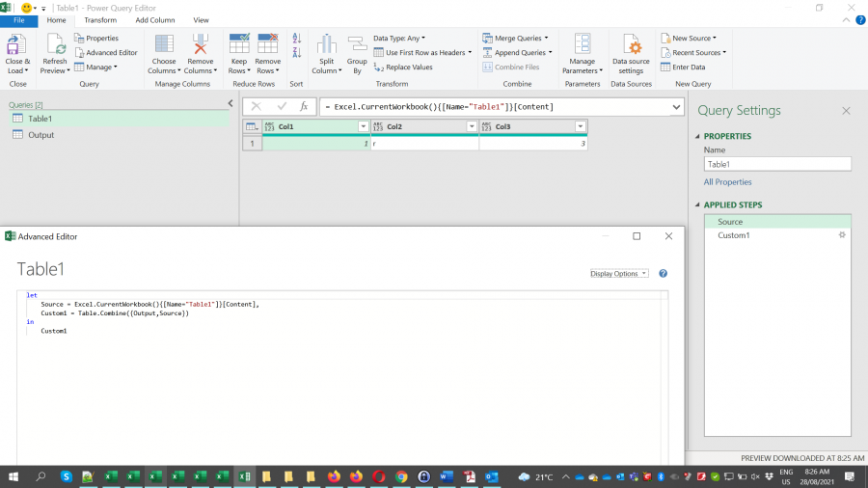Open the Display Options dropdown
868x488 pixels.
click(618, 273)
